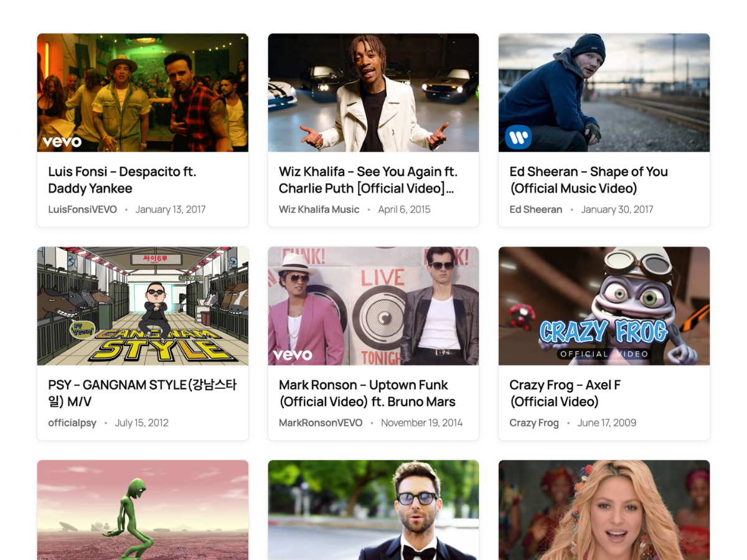This screenshot has height=560, width=747.
Task: Click title 'Luis Fonsi – Despacito ft. Daddy Yankee'
Action: pyautogui.click(x=123, y=180)
